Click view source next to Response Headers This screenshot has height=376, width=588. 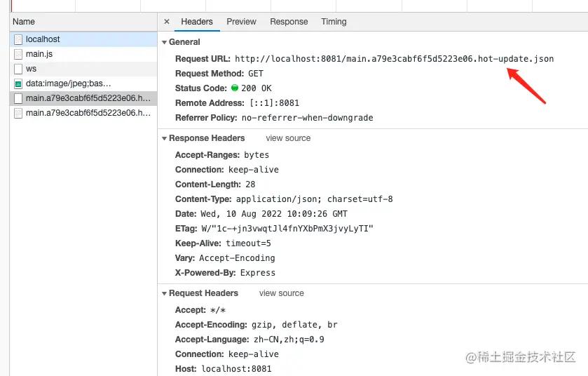(288, 138)
